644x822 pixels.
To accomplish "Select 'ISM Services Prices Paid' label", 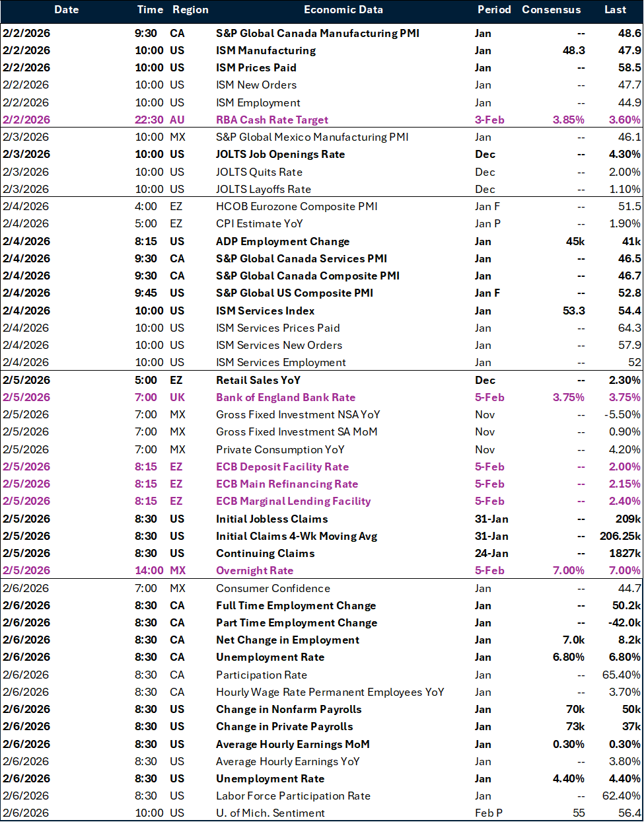I will click(278, 328).
